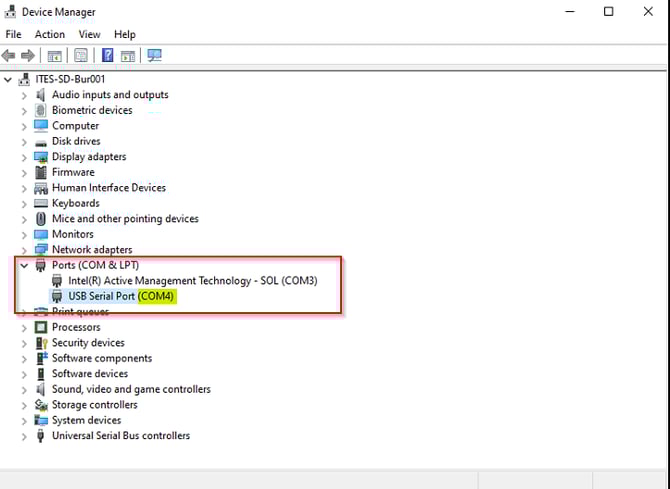Expand Universal Serial Bus controllers node

(24, 436)
